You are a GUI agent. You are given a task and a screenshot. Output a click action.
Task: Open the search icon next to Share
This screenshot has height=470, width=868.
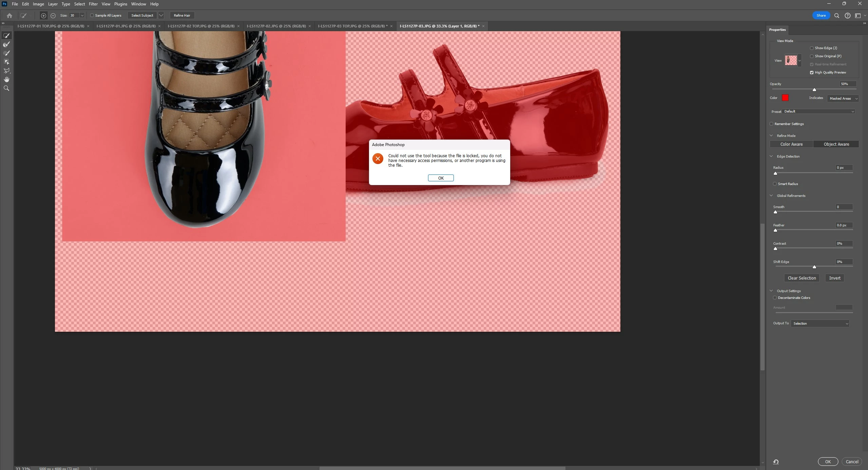click(x=837, y=16)
